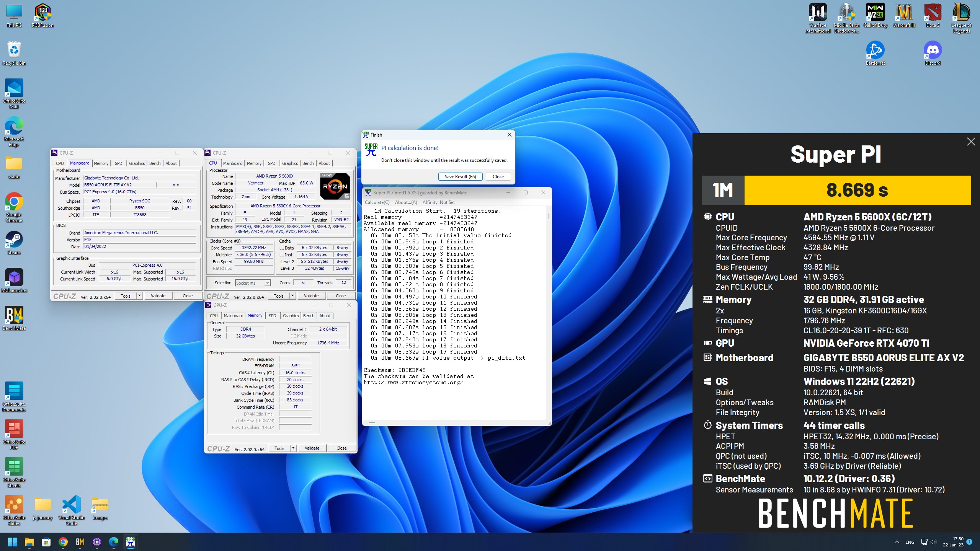Click the 8.669 s result bar

[857, 190]
